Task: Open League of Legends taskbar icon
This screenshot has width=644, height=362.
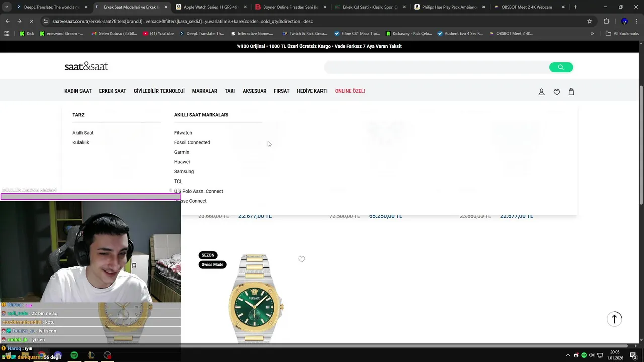Action: click(x=91, y=355)
